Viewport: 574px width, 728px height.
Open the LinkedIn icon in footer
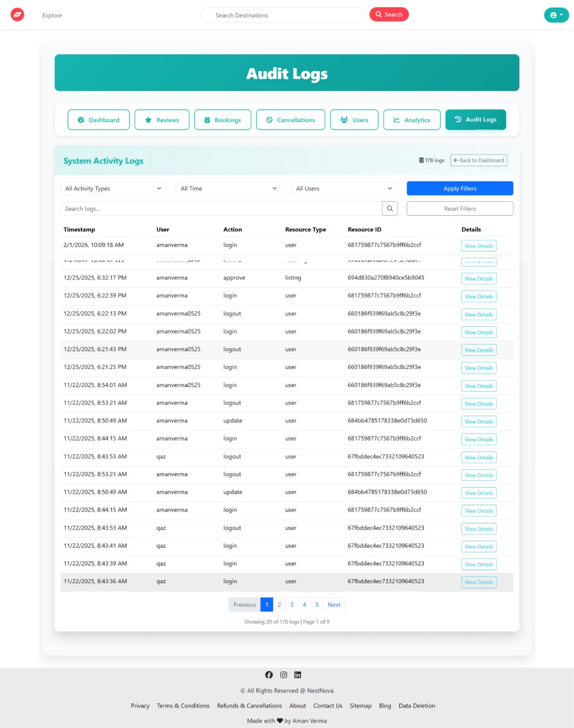(x=298, y=674)
